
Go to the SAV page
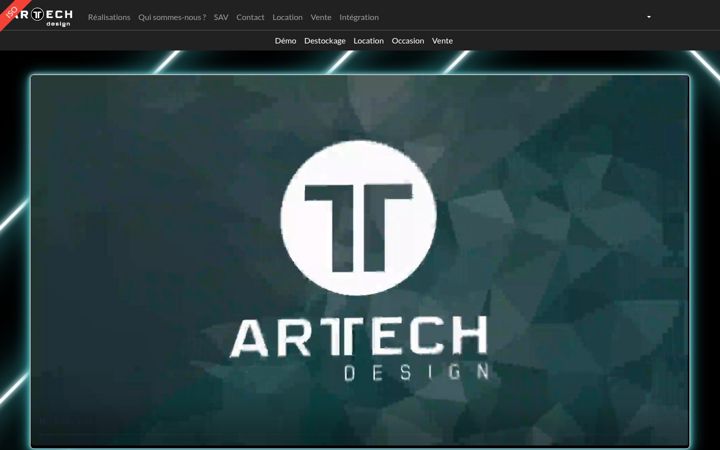click(x=221, y=17)
